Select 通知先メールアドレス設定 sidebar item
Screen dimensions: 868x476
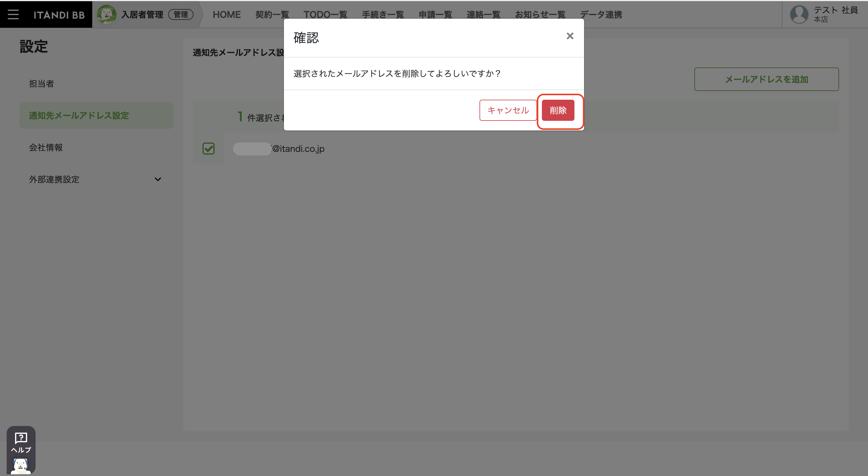click(x=96, y=116)
